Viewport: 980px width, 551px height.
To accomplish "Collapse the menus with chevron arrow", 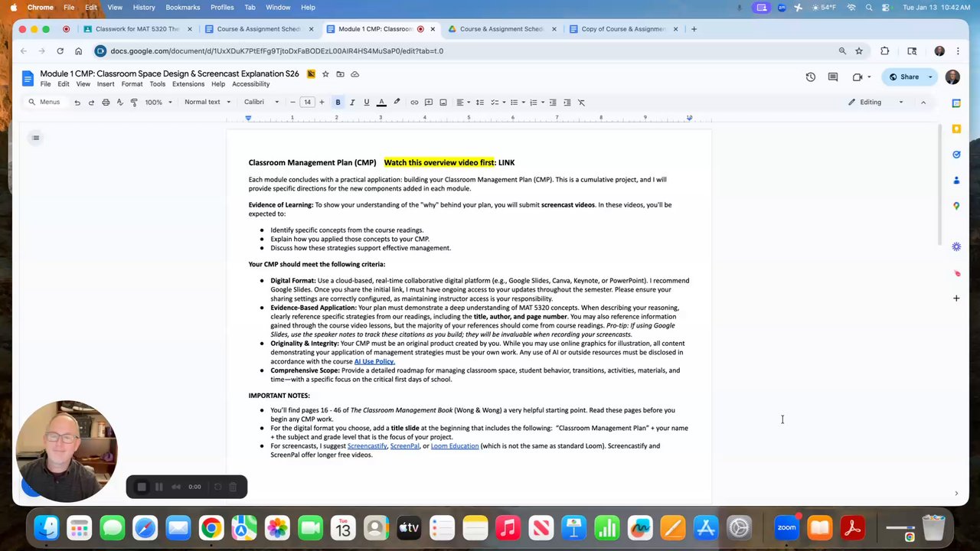I will click(x=923, y=102).
